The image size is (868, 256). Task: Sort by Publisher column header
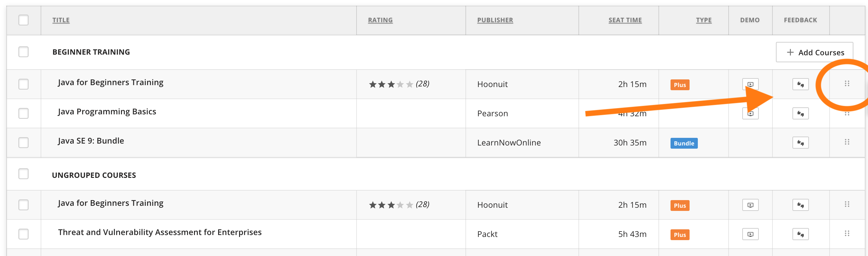click(x=495, y=20)
